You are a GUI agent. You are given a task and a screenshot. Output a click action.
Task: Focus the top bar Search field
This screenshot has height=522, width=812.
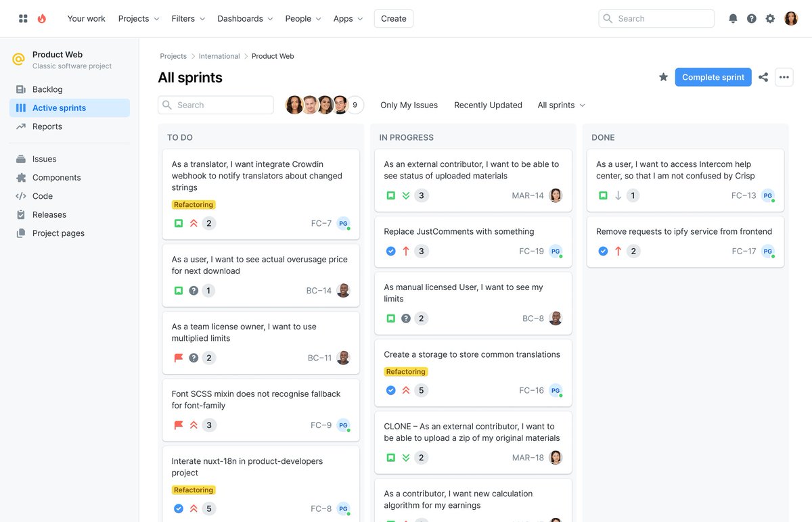pyautogui.click(x=656, y=19)
